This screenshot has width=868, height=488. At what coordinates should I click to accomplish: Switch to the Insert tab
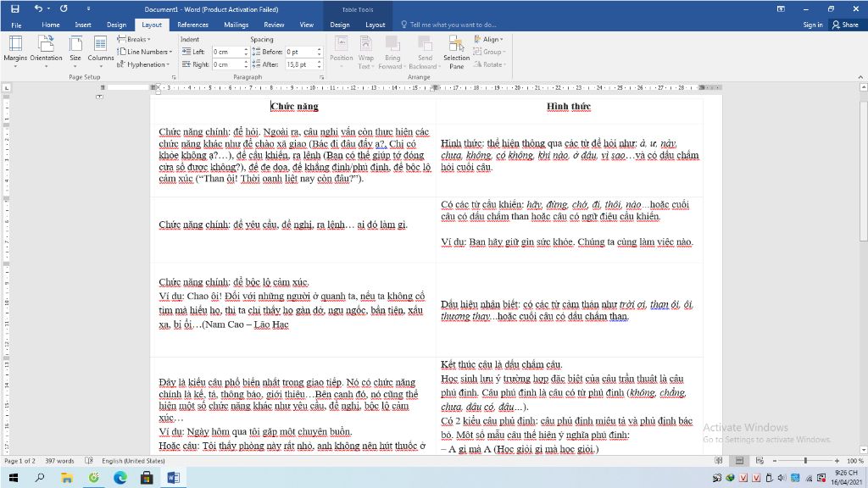(83, 25)
